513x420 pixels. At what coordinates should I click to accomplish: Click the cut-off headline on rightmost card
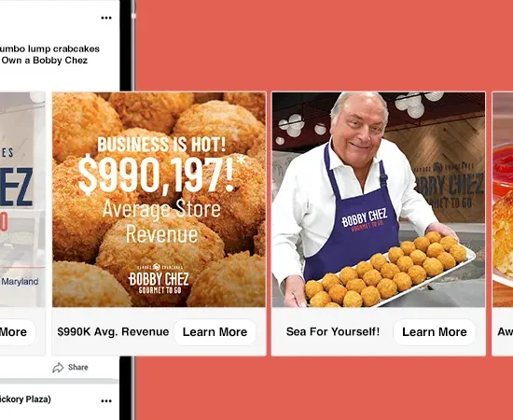[505, 331]
